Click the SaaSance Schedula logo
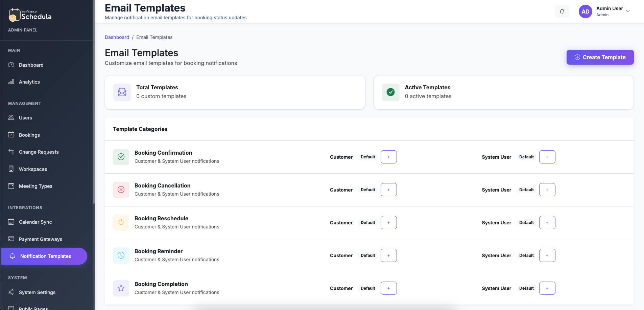 [30, 15]
